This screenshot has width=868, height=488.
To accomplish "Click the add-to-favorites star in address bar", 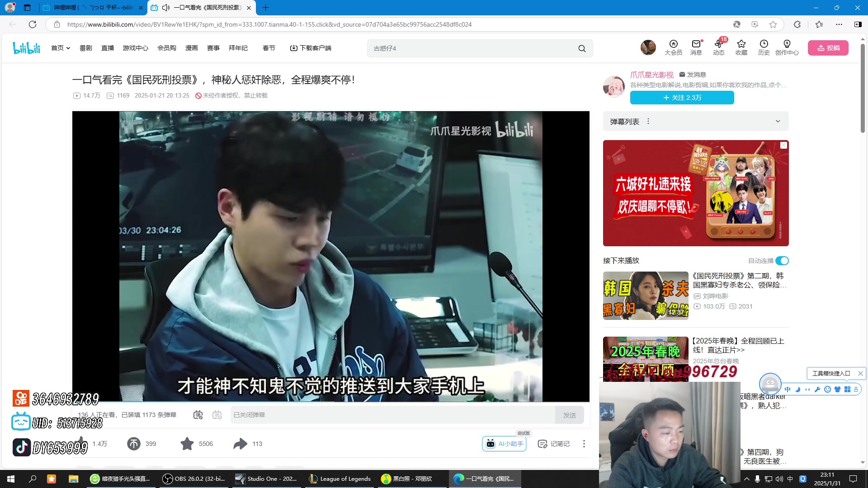I will pyautogui.click(x=773, y=24).
